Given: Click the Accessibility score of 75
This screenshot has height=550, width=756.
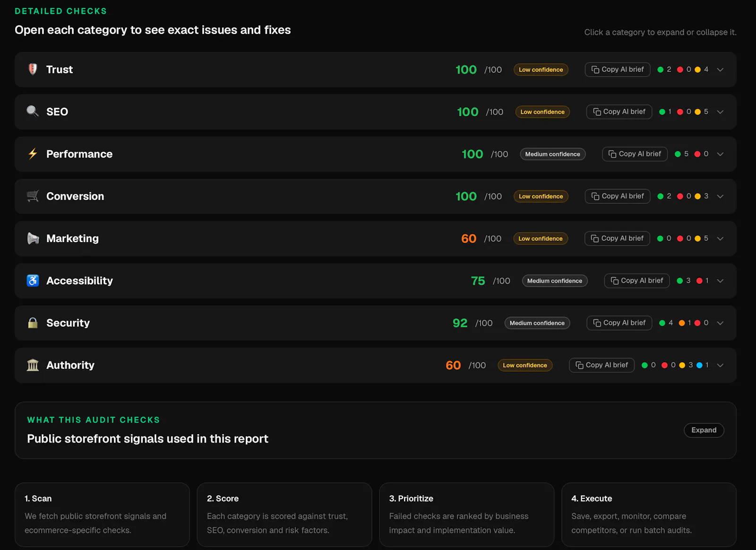Looking at the screenshot, I should [478, 281].
